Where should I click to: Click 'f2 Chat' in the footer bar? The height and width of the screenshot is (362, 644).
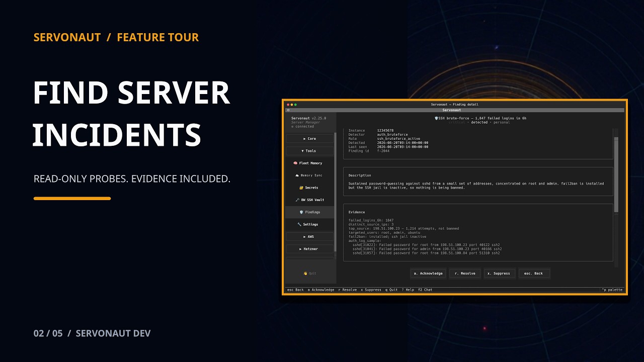(425, 290)
